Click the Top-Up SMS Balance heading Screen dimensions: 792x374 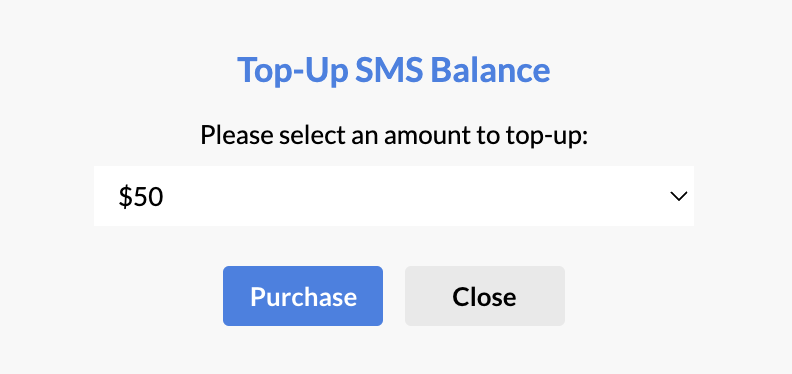click(393, 70)
